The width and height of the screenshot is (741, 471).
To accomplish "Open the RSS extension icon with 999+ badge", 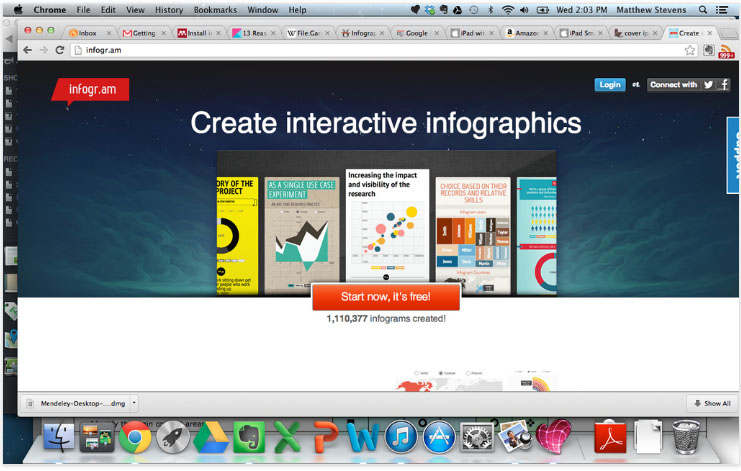I will 726,51.
